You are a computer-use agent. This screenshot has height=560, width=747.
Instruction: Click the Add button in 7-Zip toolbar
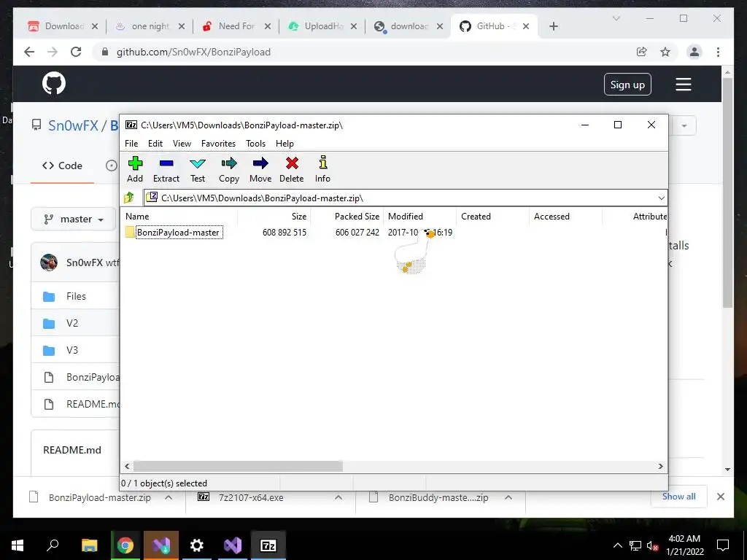(x=135, y=169)
